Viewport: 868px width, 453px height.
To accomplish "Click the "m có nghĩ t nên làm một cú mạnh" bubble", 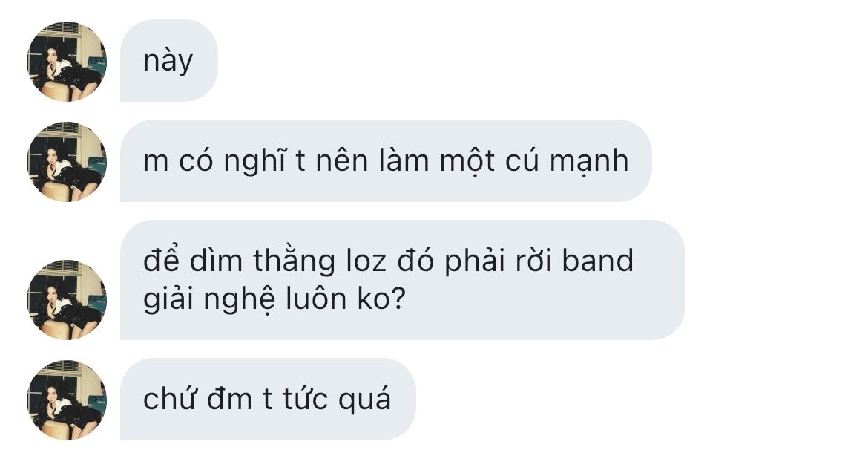I will click(386, 160).
